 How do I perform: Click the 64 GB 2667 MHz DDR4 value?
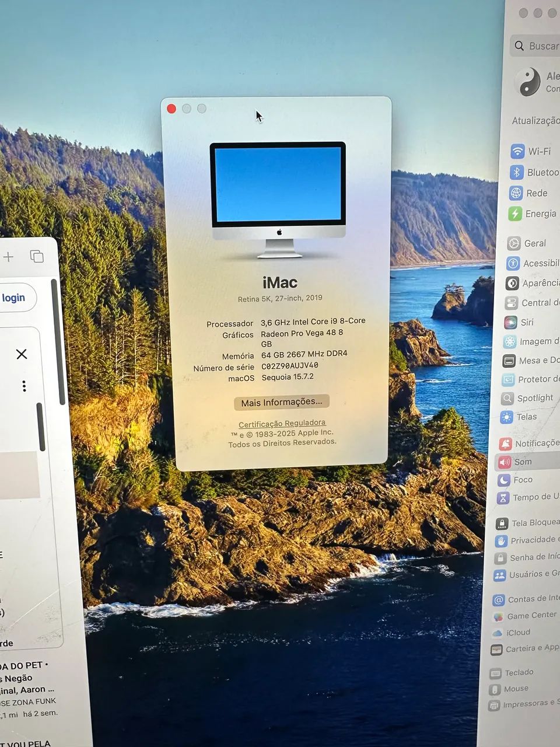[304, 354]
